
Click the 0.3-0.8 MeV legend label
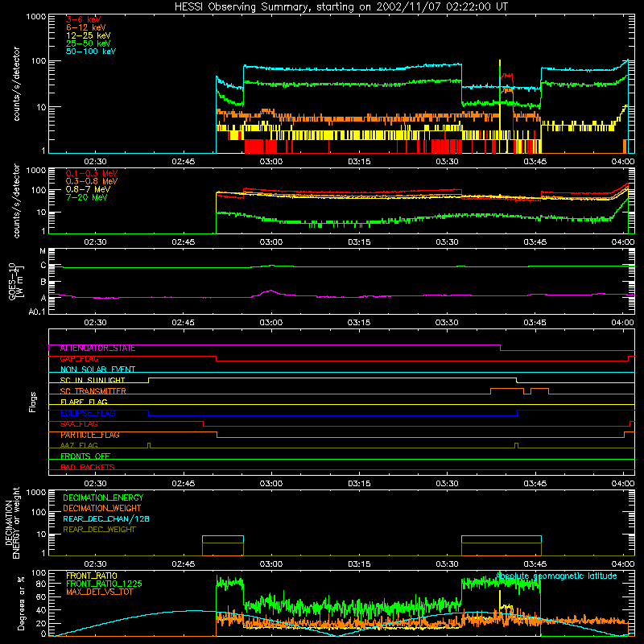point(92,181)
